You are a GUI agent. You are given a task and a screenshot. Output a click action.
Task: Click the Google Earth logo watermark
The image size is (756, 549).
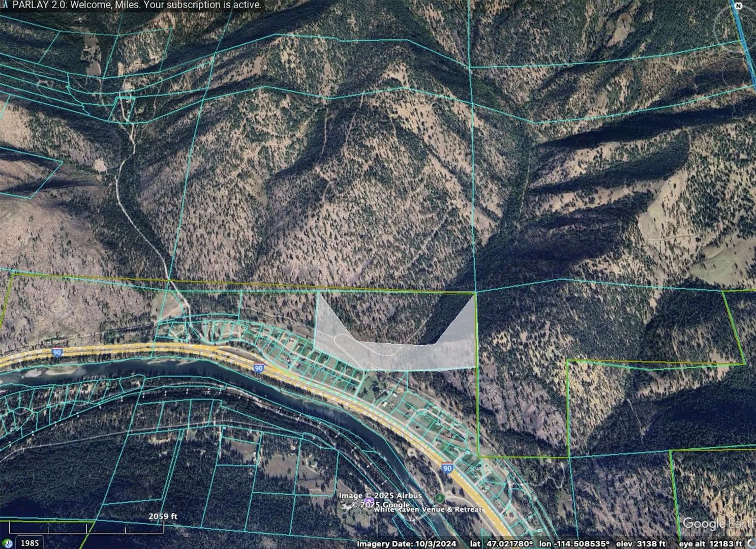click(x=718, y=524)
